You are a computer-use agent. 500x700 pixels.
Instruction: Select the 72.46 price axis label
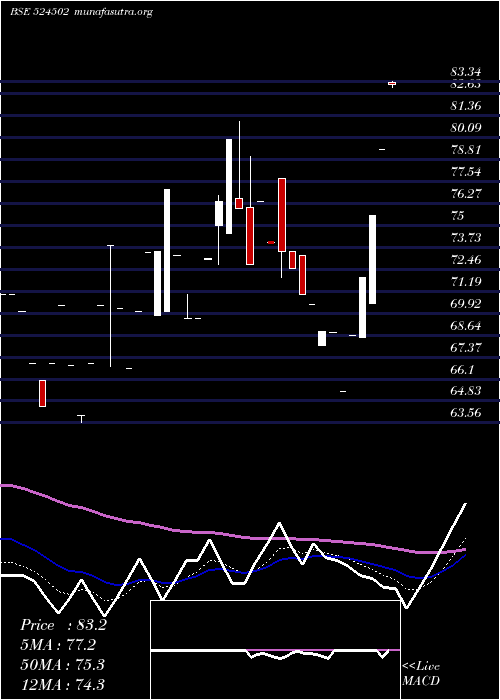point(466,259)
